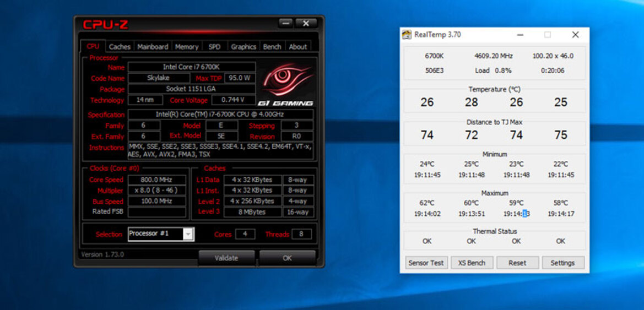Viewport: 644px width, 310px height.
Task: Click the maximum temperature 58°C
Action: pos(561,203)
